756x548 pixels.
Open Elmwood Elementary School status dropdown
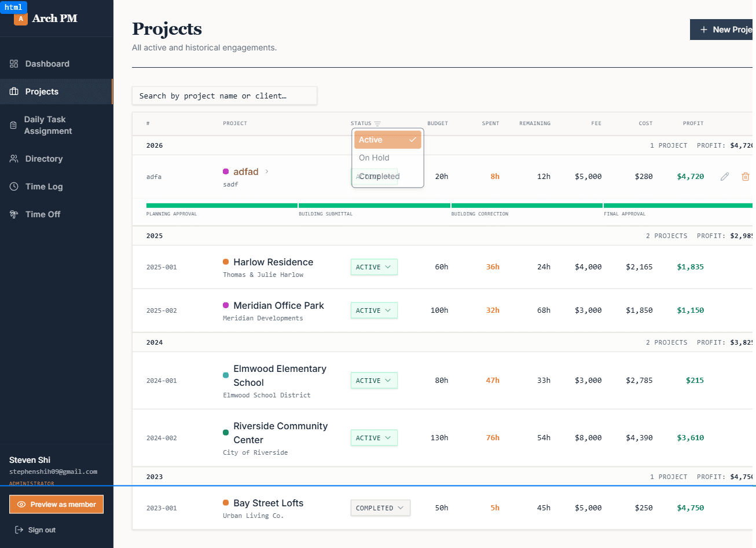pos(374,381)
